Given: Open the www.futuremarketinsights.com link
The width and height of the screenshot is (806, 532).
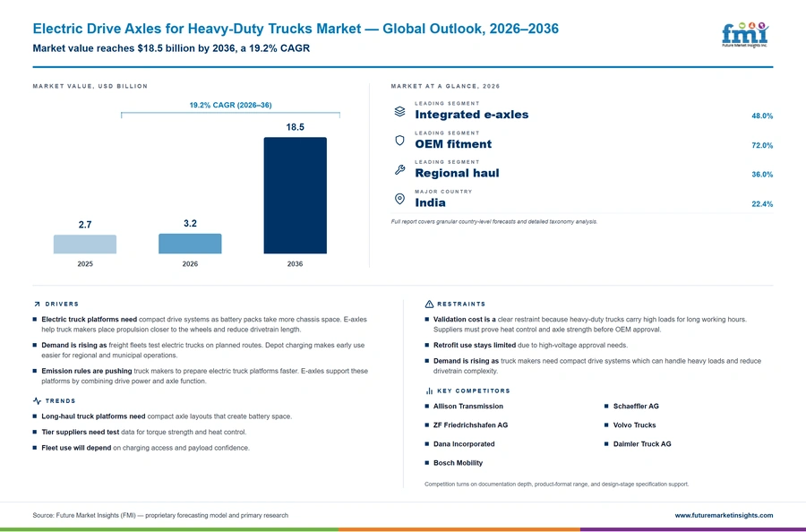Looking at the screenshot, I should 724,515.
